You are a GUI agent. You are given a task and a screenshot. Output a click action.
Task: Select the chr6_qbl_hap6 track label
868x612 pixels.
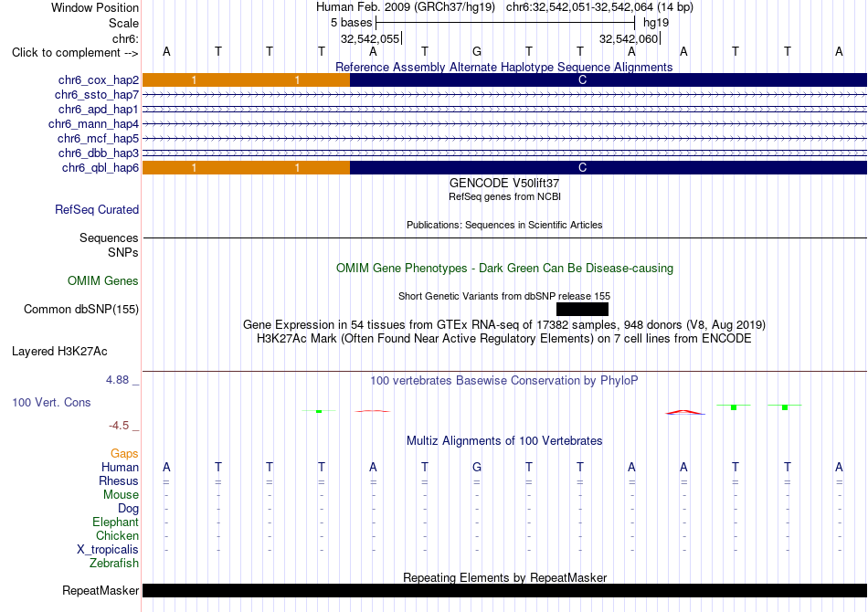(x=101, y=168)
